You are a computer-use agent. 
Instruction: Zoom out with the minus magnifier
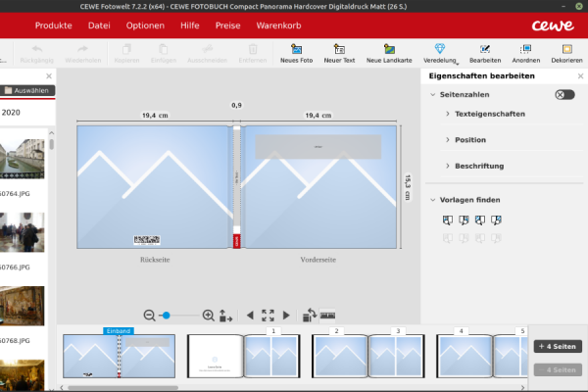click(149, 316)
